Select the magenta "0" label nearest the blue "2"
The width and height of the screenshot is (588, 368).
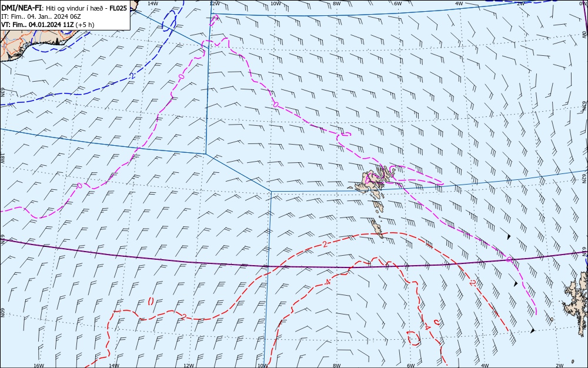pos(182,76)
